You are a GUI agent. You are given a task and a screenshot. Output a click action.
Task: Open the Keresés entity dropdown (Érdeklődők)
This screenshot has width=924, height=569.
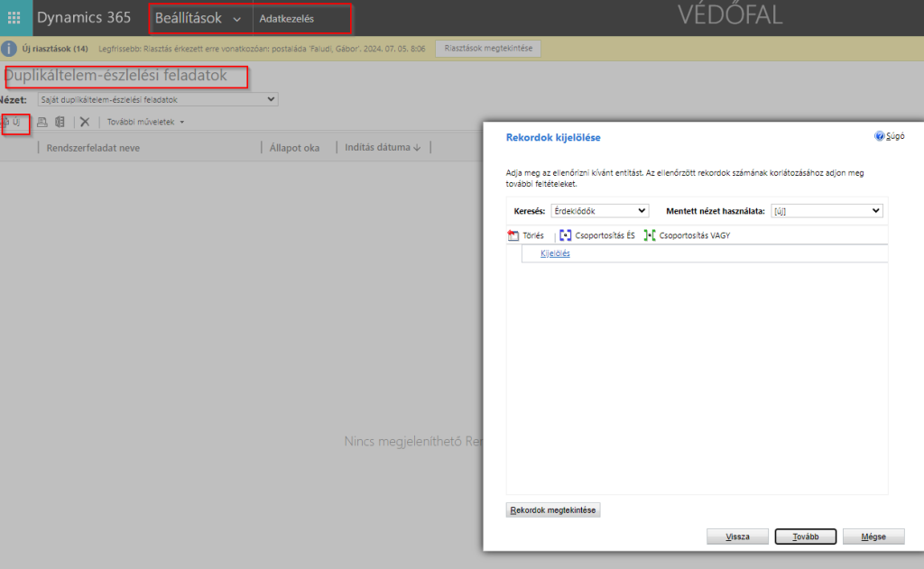coord(600,211)
